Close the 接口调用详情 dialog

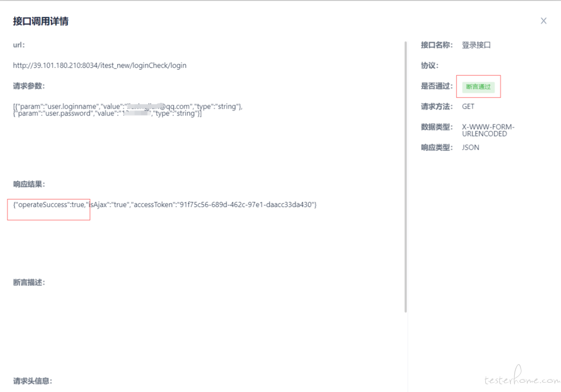[x=543, y=21]
